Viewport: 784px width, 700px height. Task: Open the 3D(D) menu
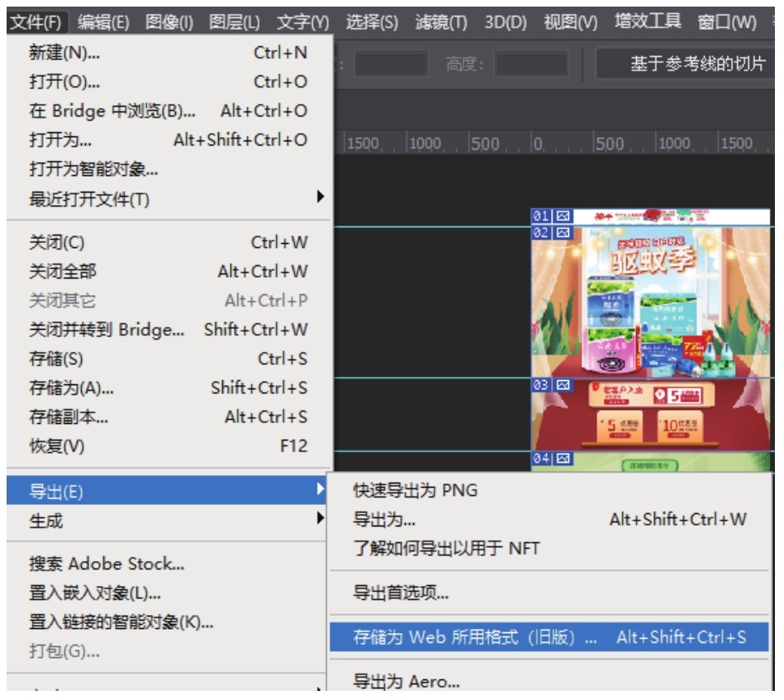pyautogui.click(x=506, y=22)
